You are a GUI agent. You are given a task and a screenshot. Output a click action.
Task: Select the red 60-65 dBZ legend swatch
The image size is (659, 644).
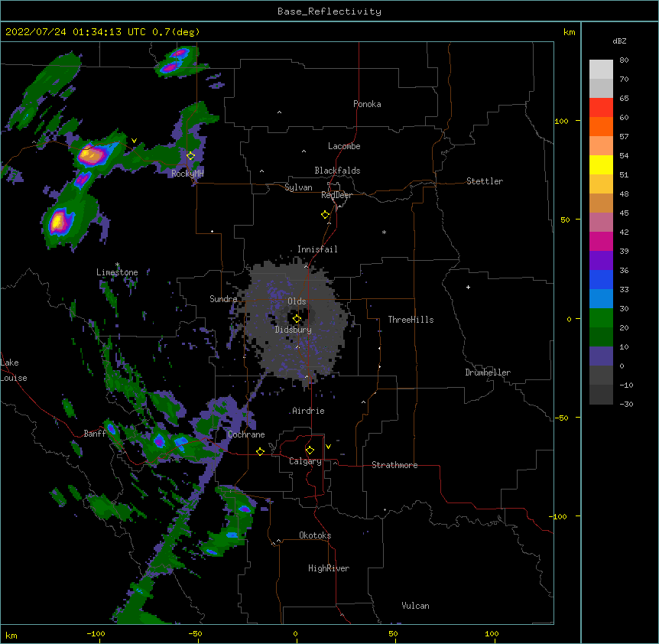click(601, 107)
